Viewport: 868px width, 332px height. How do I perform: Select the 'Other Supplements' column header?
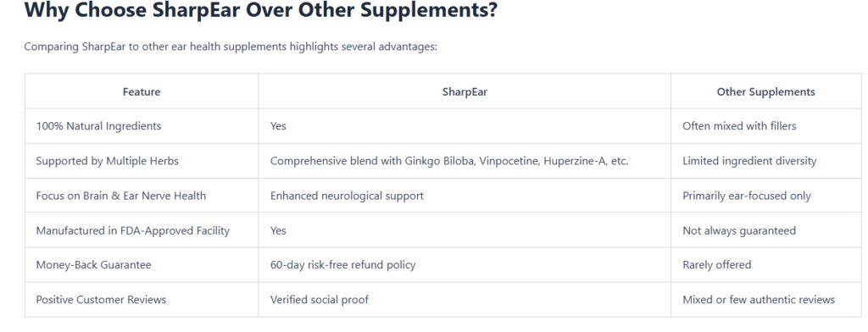click(x=765, y=91)
